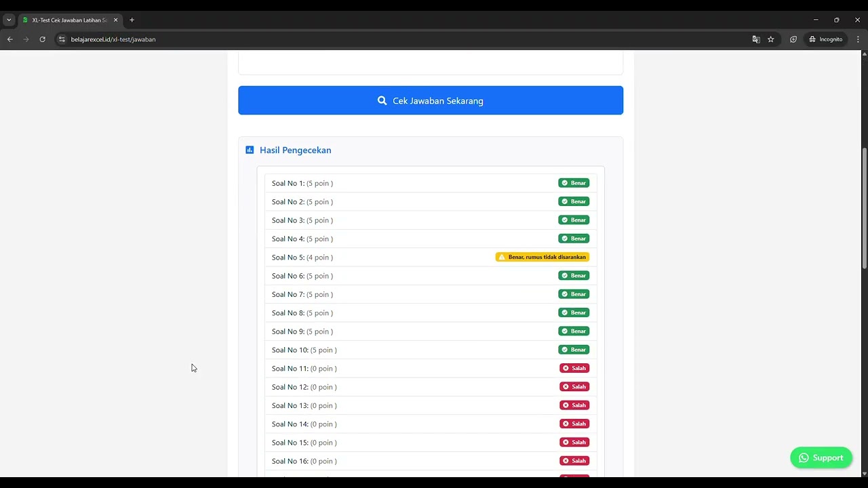The image size is (868, 488).
Task: Click the text Soal No 8: (5 poin)
Action: coord(302,313)
